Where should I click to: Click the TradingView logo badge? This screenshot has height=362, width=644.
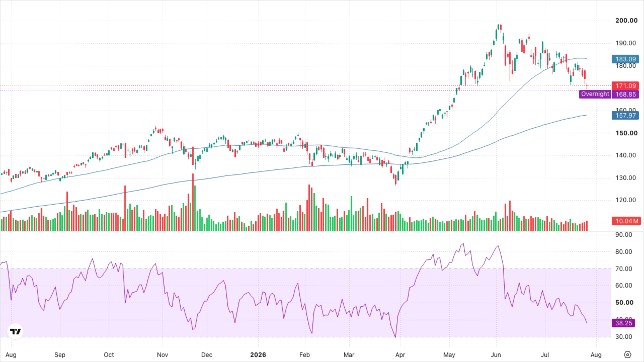tap(15, 331)
